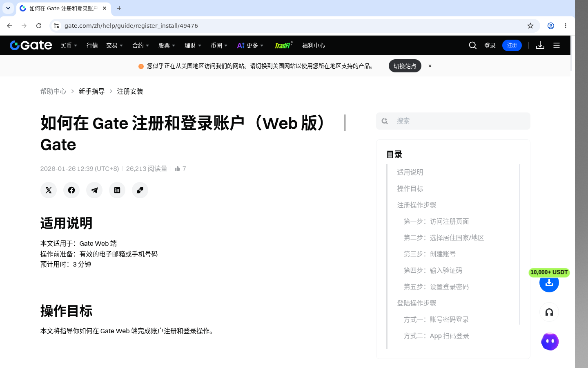Share article on LinkedIn
This screenshot has height=368, width=588.
point(117,190)
